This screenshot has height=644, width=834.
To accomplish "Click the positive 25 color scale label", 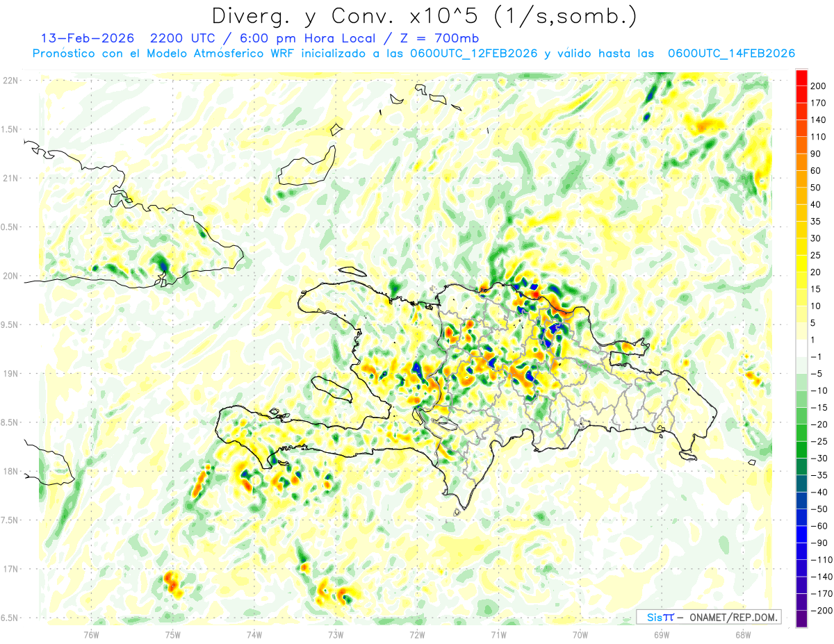I will 816,256.
